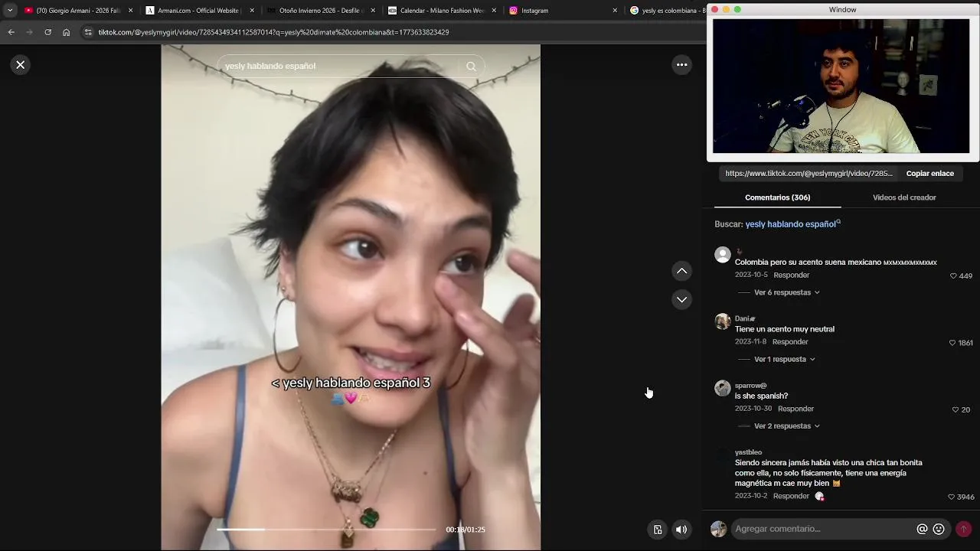Open sparrow@ profile avatar

pos(723,388)
